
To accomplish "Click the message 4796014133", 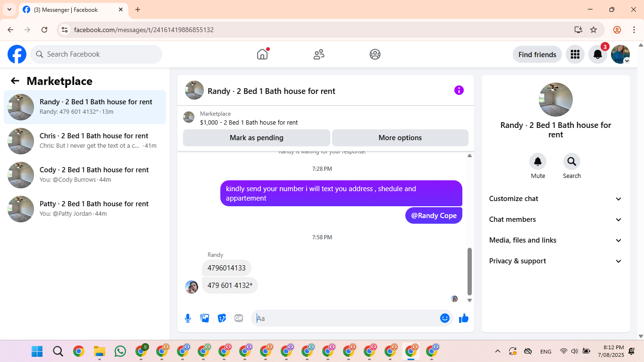I will (226, 268).
